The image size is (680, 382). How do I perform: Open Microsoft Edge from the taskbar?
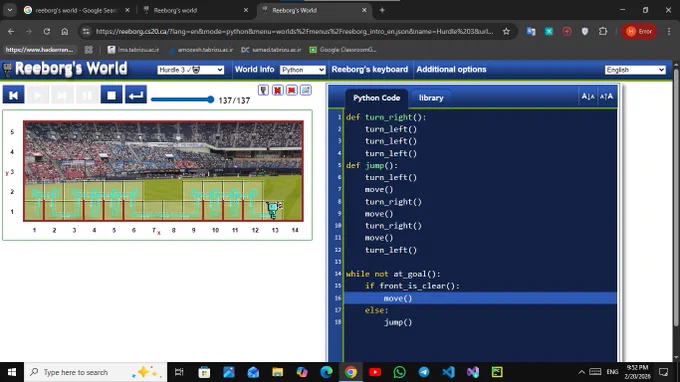pos(326,372)
